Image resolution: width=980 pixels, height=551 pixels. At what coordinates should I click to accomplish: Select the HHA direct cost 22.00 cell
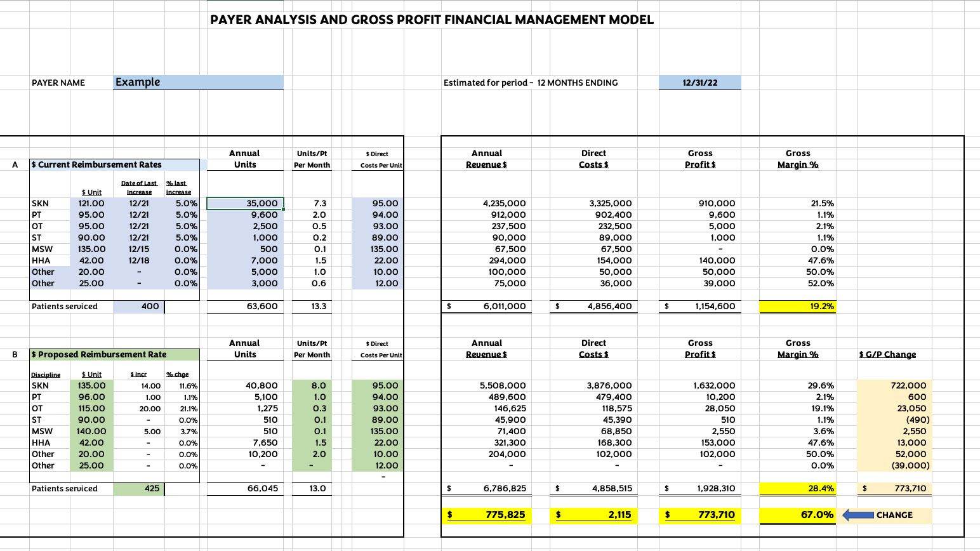click(378, 260)
